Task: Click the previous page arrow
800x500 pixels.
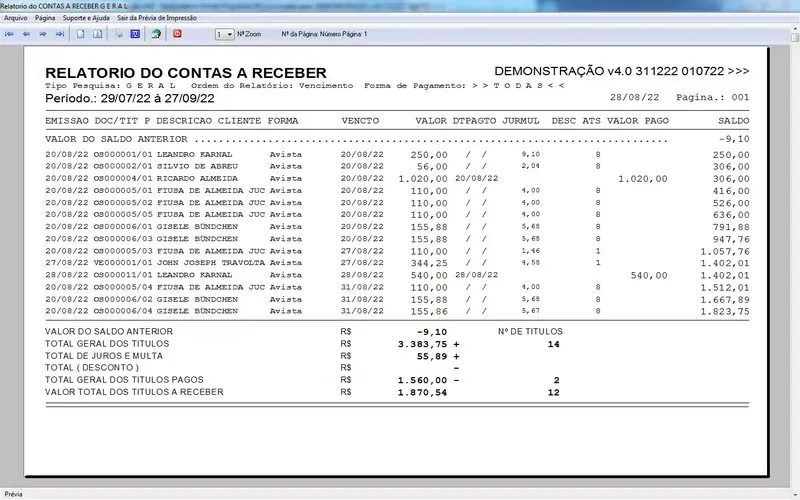Action: tap(27, 34)
